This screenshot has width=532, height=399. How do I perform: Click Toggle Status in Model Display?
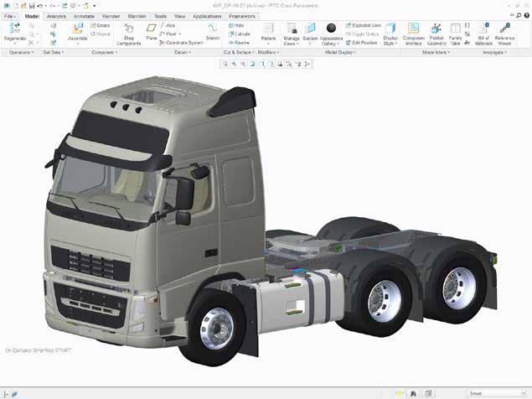point(362,34)
